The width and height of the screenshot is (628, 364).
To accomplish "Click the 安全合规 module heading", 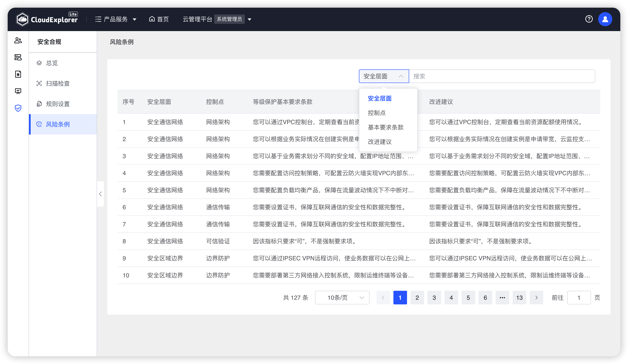I will pyautogui.click(x=49, y=42).
